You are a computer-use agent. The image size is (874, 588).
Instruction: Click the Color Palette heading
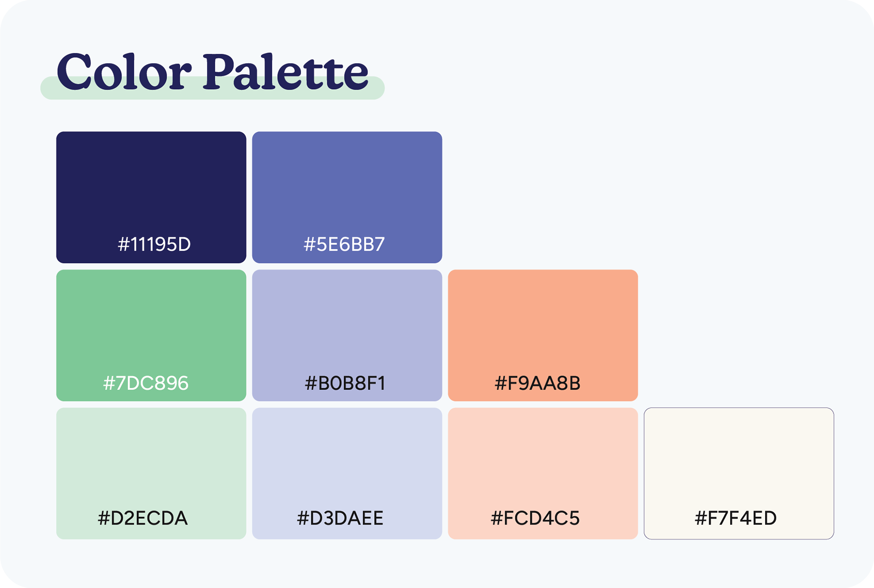[213, 71]
